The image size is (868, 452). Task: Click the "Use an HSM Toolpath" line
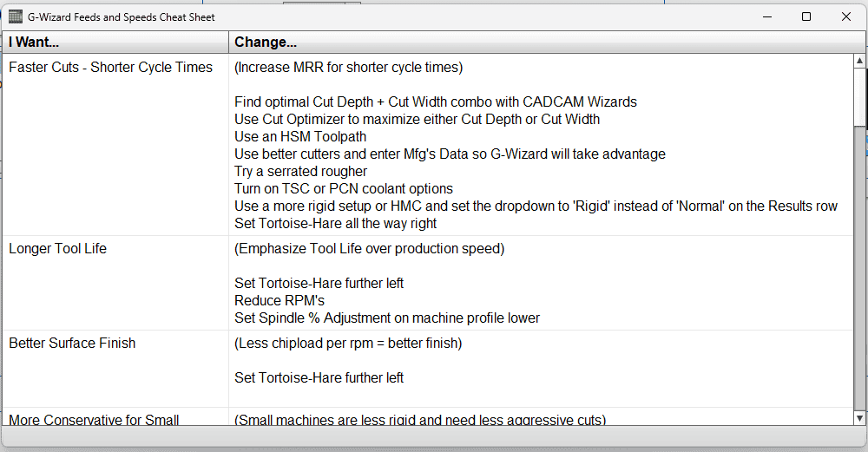pyautogui.click(x=300, y=137)
